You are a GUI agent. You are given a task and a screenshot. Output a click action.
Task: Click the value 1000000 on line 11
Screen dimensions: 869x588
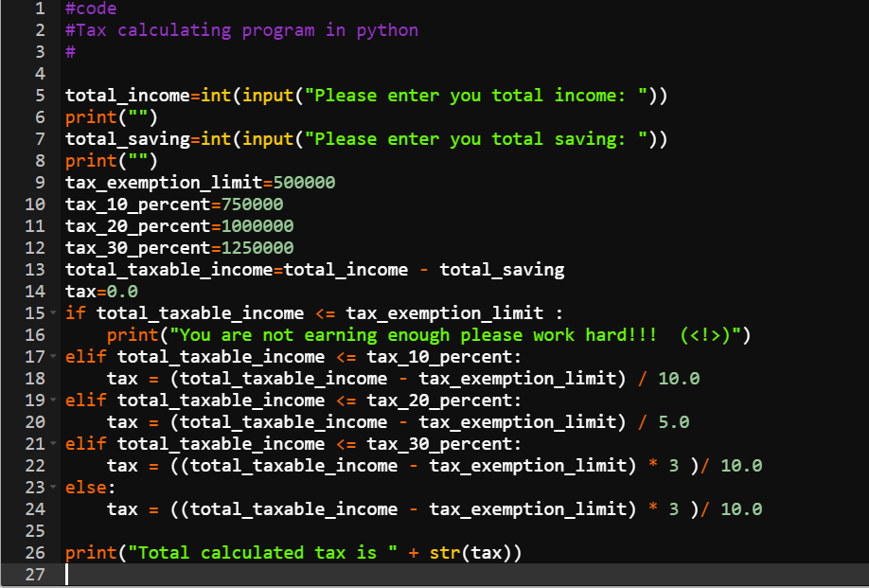click(257, 226)
